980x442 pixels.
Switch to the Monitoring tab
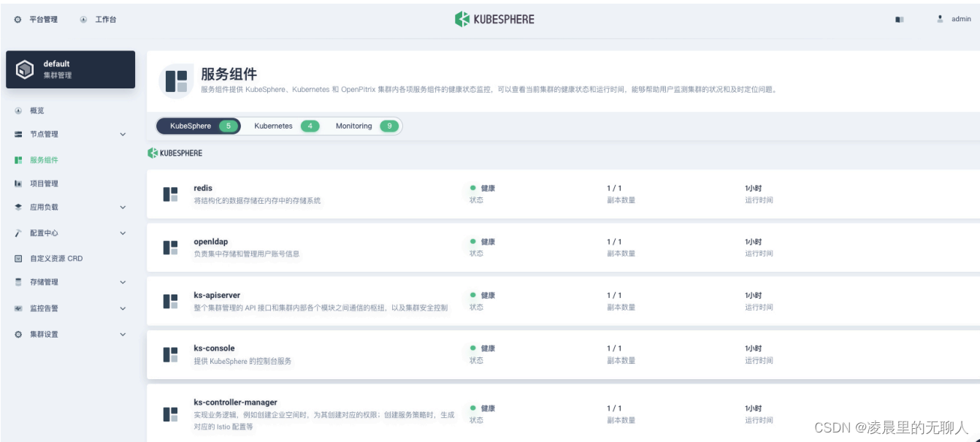(x=367, y=126)
